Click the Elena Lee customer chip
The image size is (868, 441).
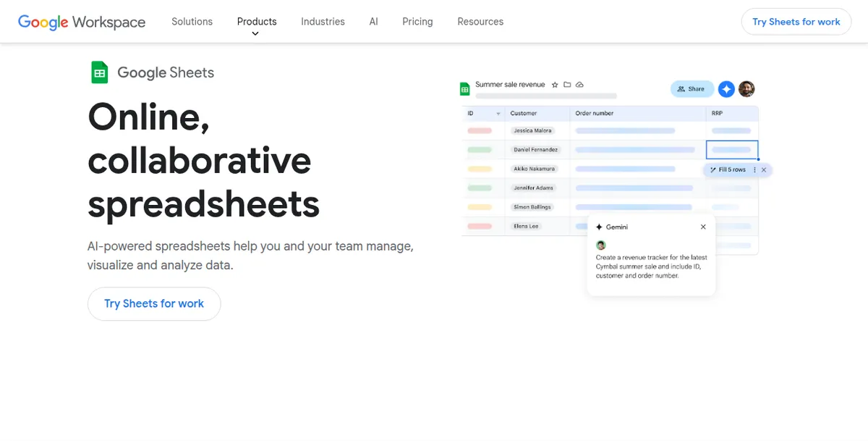526,226
